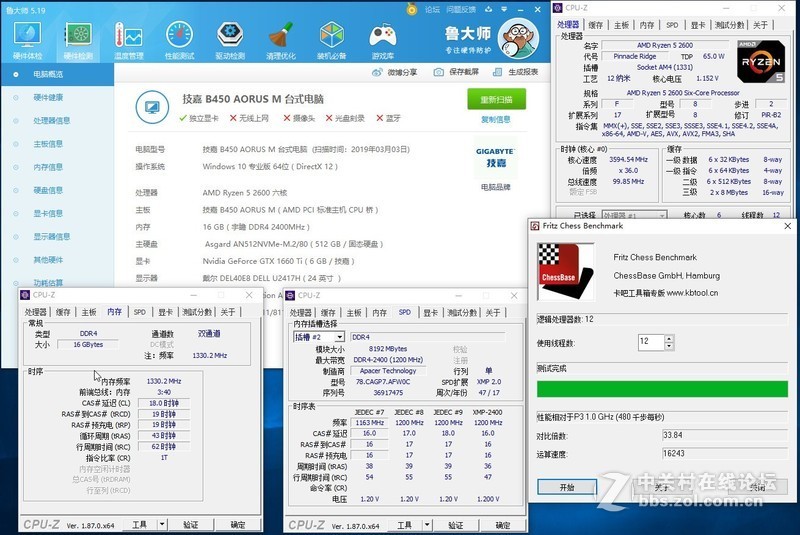The width and height of the screenshot is (800, 535).
Task: Open 装机必备 essential software cube icon
Action: click(x=332, y=41)
